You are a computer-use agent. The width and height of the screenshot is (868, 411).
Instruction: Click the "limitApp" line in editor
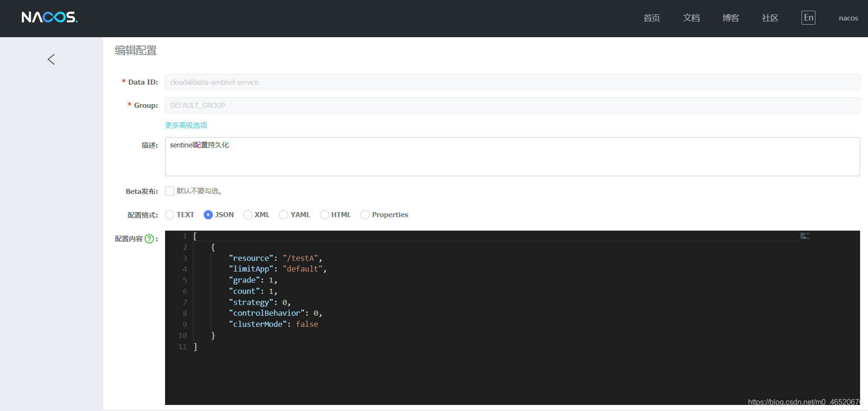[x=278, y=269]
